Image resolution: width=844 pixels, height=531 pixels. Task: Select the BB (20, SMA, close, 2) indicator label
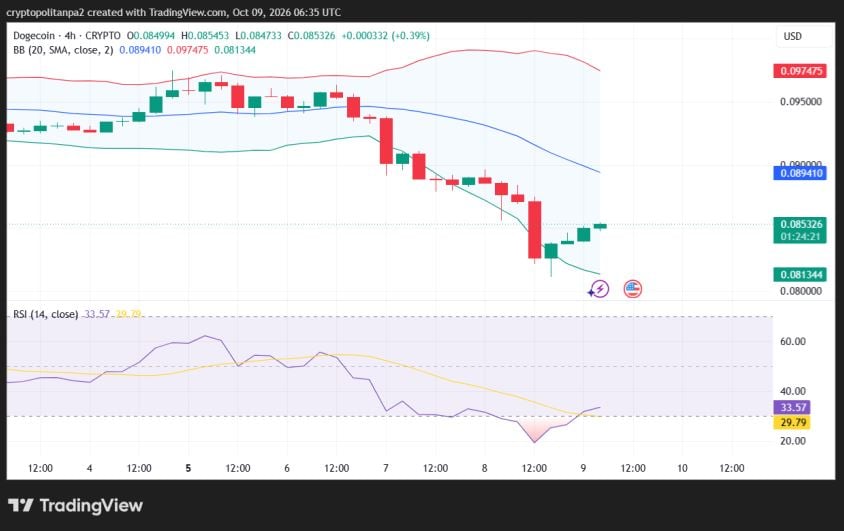[63, 50]
